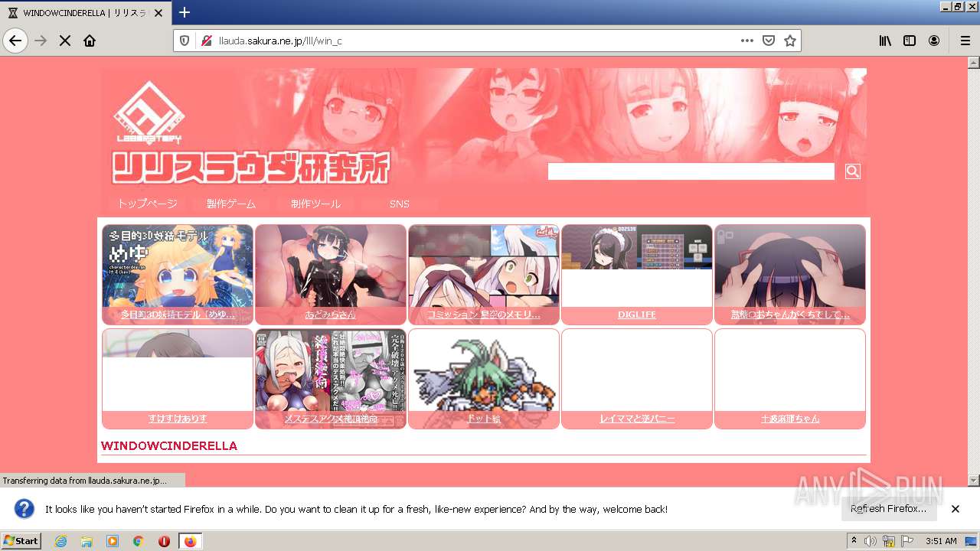This screenshot has height=551, width=980.
Task: Bookmark this page with star
Action: [790, 41]
